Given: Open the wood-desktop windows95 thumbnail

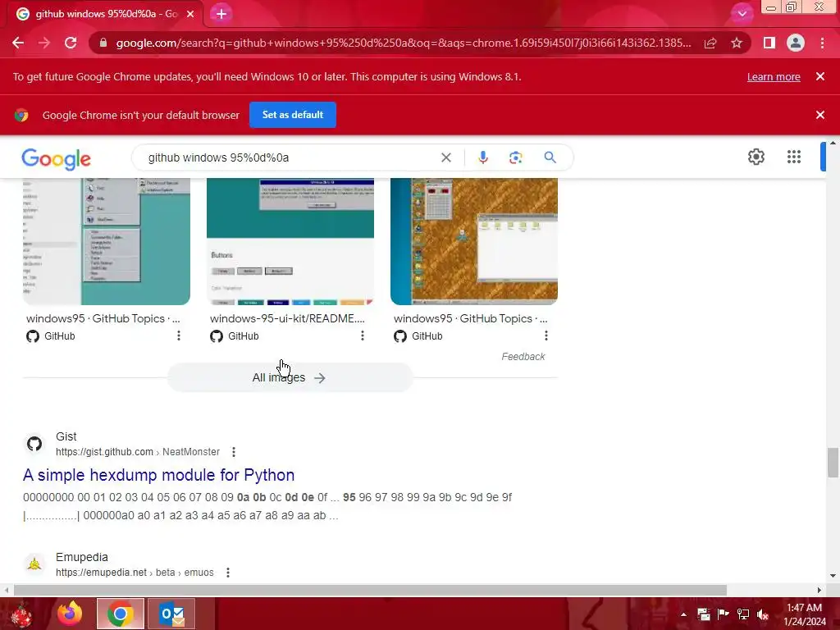Looking at the screenshot, I should (474, 241).
